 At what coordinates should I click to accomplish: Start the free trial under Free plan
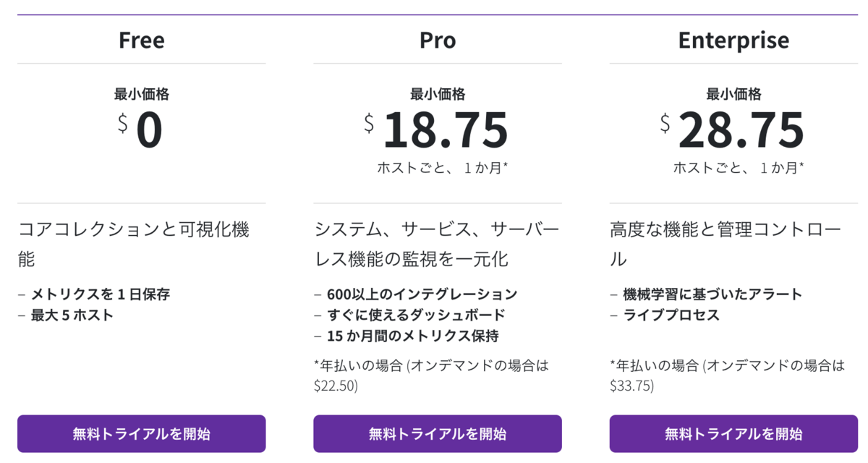point(142,434)
